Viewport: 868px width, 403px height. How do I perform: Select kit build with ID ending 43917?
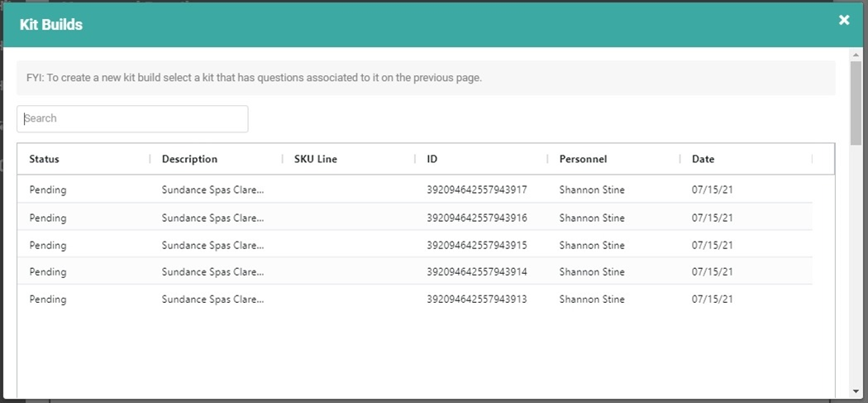point(476,190)
